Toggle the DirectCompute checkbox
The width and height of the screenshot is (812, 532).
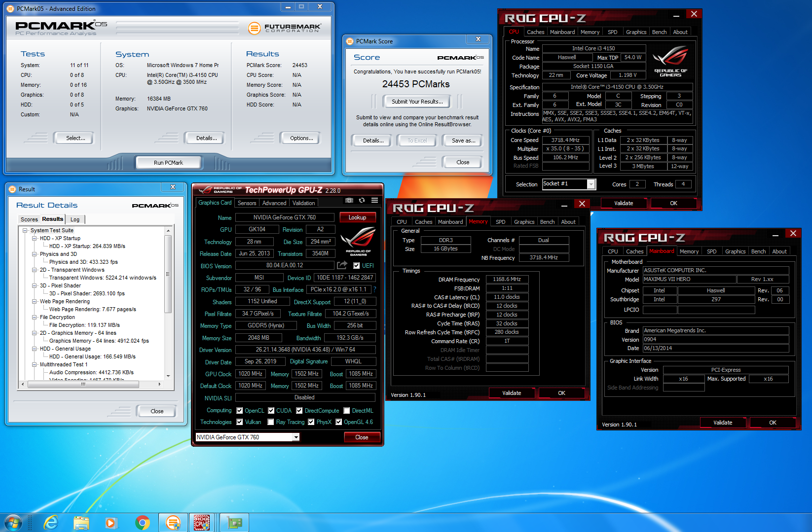[x=299, y=410]
